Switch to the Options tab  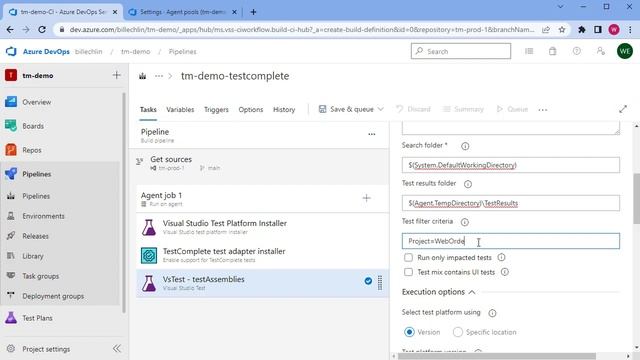click(x=251, y=109)
